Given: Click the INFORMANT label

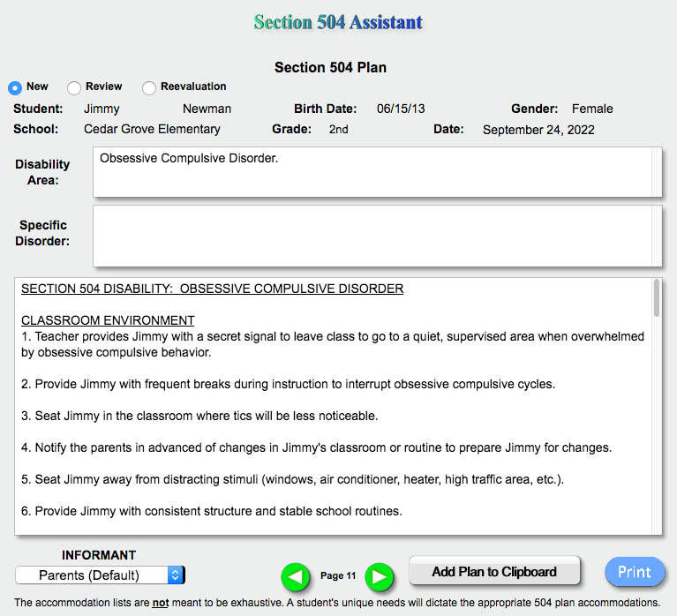Looking at the screenshot, I should click(x=99, y=555).
